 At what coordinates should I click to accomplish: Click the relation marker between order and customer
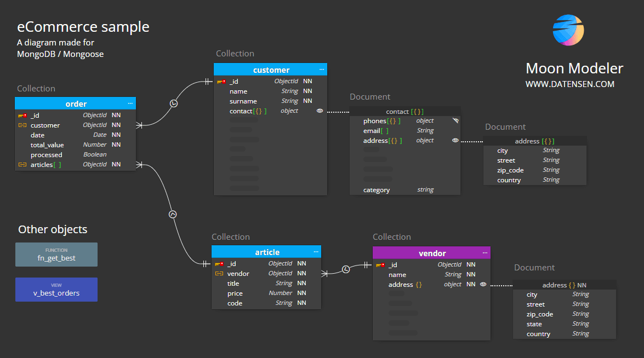pos(174,103)
